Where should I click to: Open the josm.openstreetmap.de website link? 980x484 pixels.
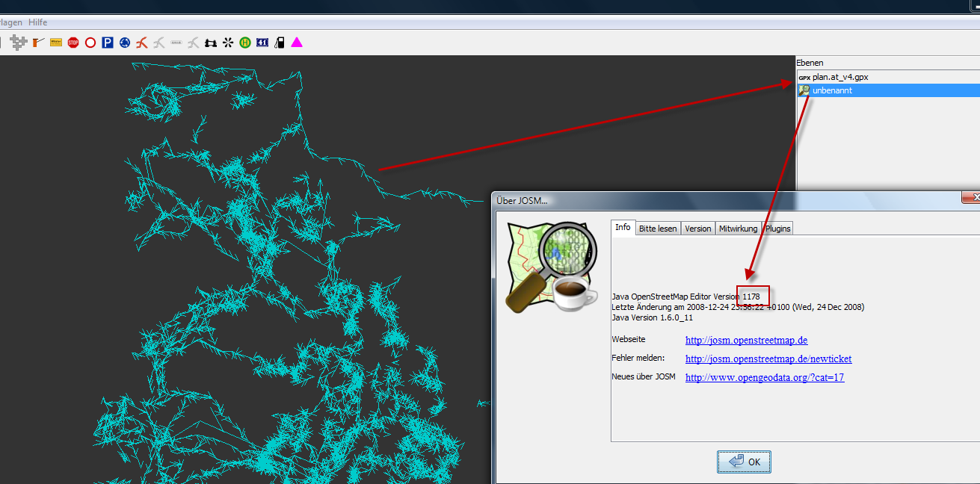tap(747, 341)
